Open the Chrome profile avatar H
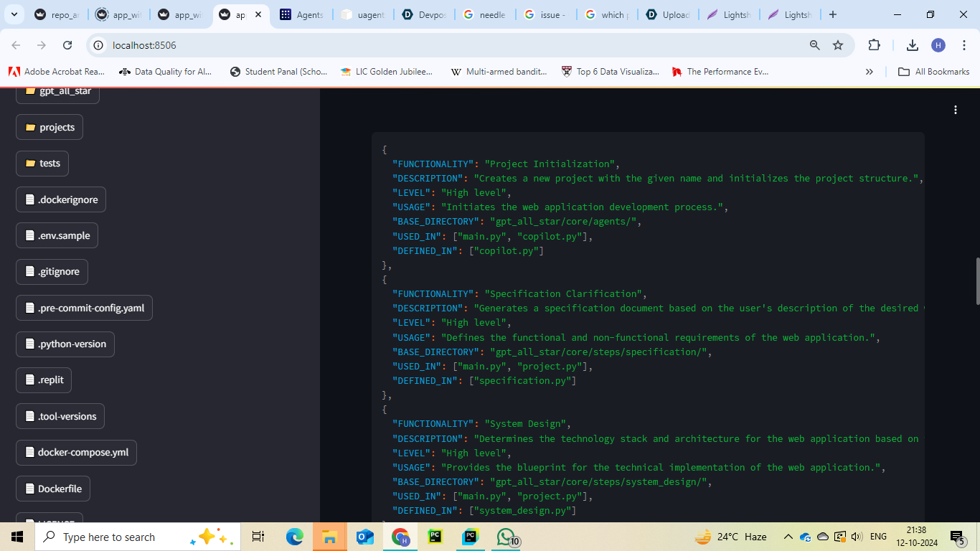 point(938,45)
